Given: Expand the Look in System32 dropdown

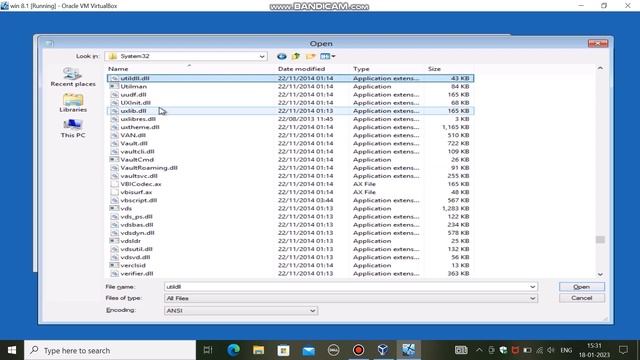Looking at the screenshot, I should point(262,56).
